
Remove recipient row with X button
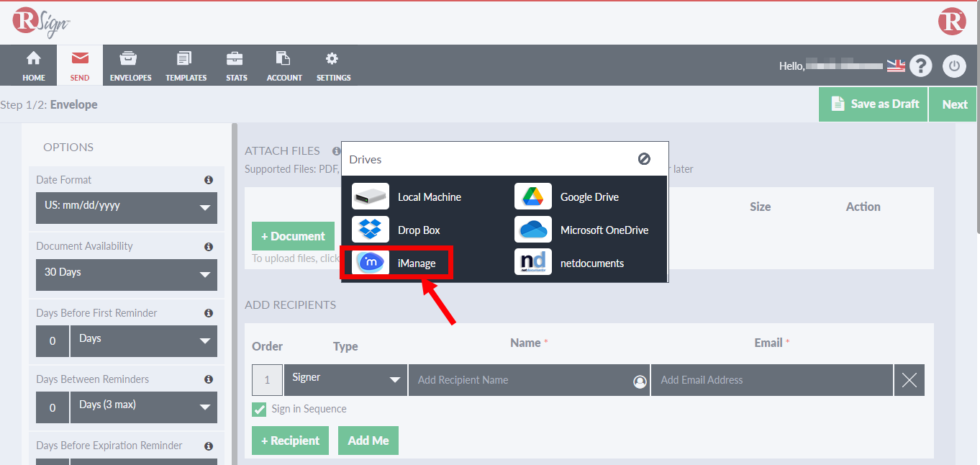909,380
